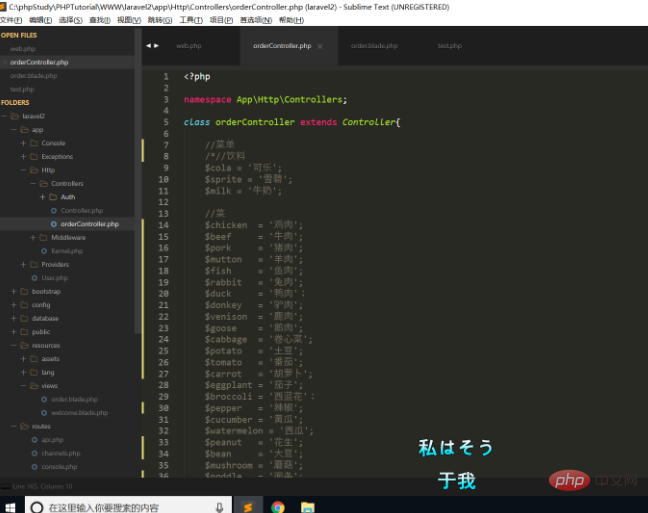Open the 编辑(E) menu

[x=40, y=20]
